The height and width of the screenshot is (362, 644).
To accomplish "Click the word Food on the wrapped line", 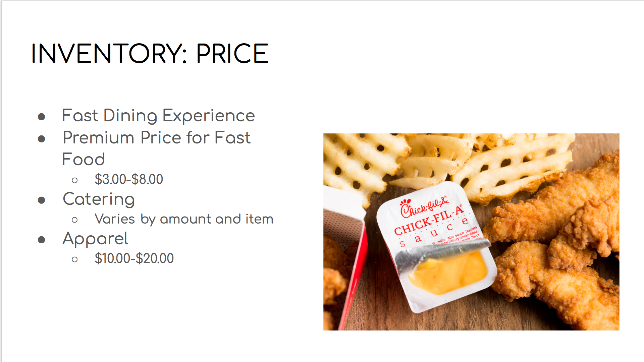I will (84, 159).
